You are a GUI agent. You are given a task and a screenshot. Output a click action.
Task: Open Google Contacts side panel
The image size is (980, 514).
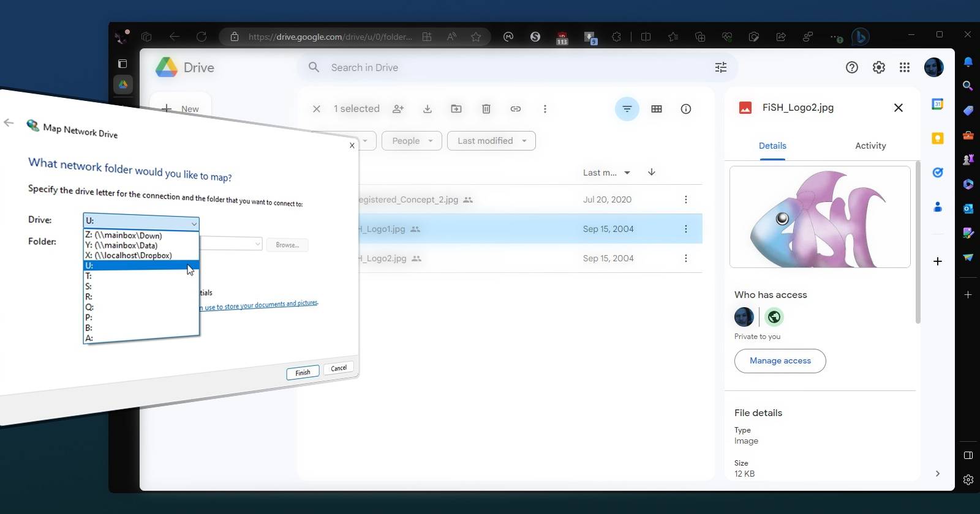click(938, 207)
